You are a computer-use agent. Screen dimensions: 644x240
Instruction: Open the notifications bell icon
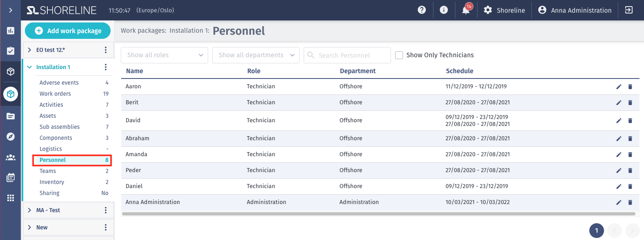point(466,10)
